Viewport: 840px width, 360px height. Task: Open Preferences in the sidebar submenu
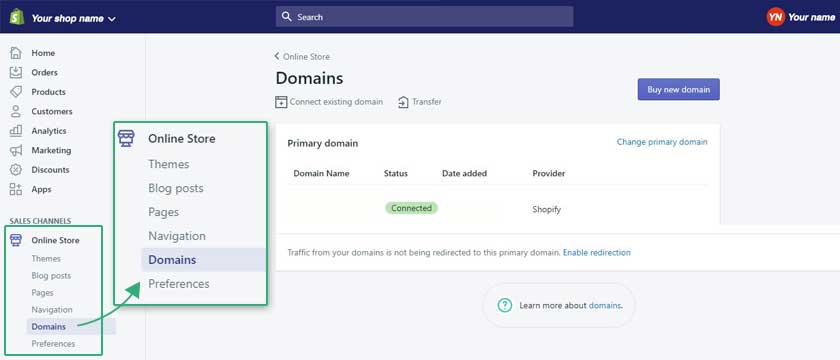click(x=53, y=343)
